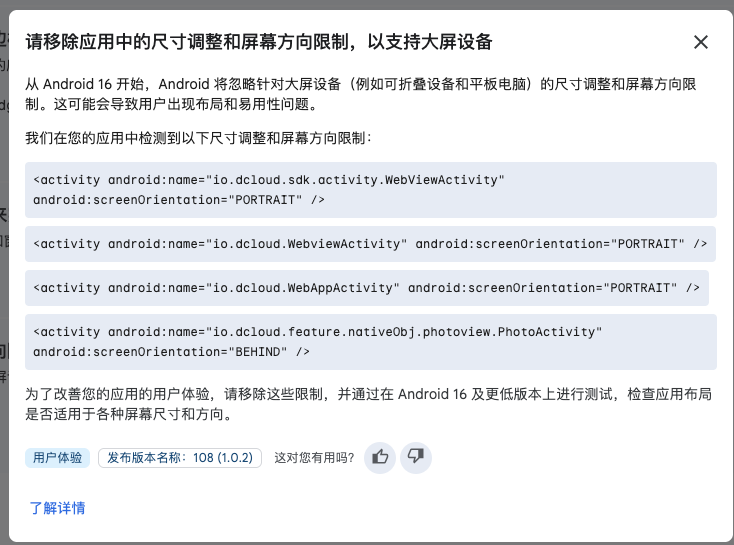Close the large-screen restrictions dialog
Image resolution: width=734 pixels, height=545 pixels.
[701, 42]
